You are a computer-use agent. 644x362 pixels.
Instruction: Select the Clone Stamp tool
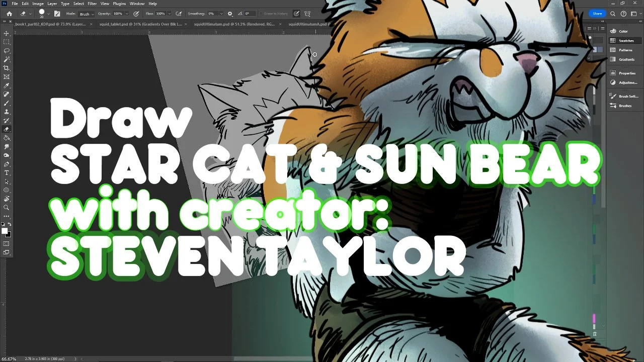pyautogui.click(x=7, y=112)
